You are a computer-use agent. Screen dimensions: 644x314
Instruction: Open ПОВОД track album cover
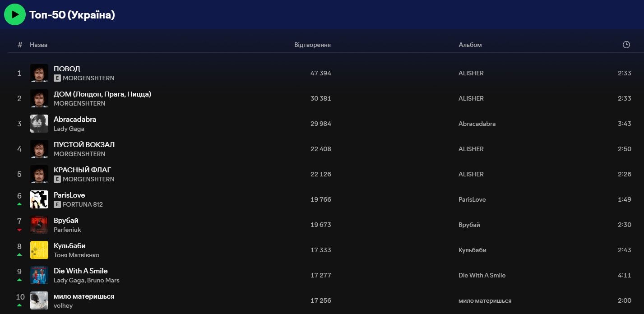(39, 73)
